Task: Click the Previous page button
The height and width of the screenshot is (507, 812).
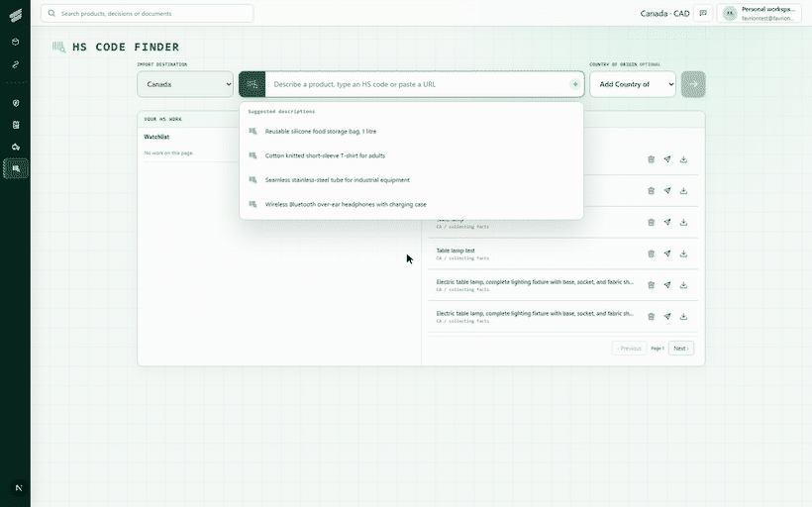Action: (x=629, y=349)
